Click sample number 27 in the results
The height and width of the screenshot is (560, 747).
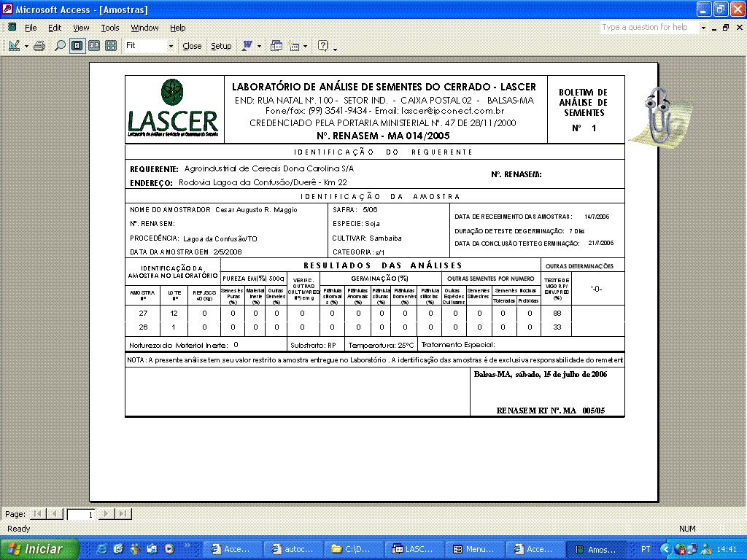pos(143,314)
